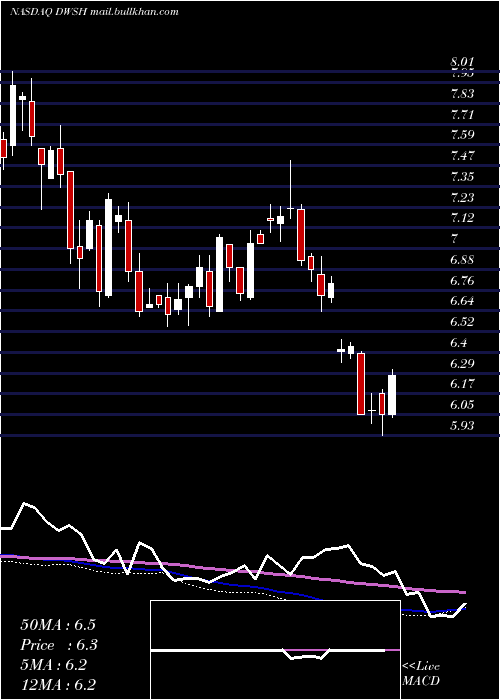Viewport: 500px width, 700px height.
Task: Select the 6.05 price axis label
Action: click(462, 405)
